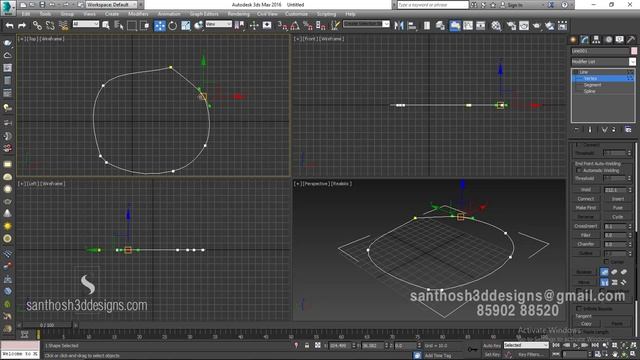Adjust the Weld threshold spinner arrows
This screenshot has height=360, width=640.
click(630, 190)
